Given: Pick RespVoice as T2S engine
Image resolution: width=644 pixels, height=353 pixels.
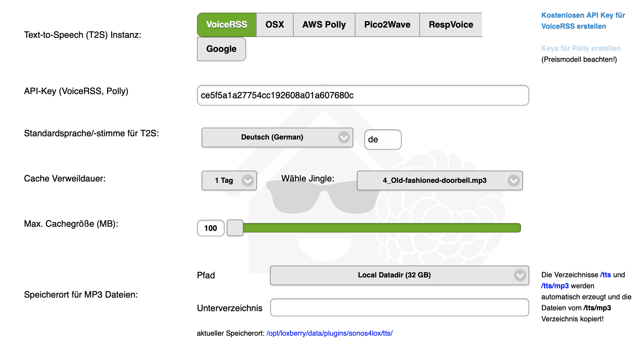Looking at the screenshot, I should point(451,25).
